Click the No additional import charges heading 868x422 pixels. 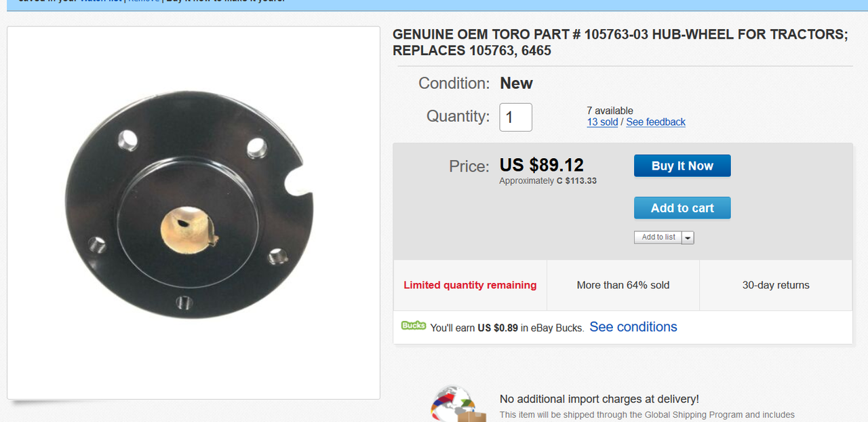[599, 399]
